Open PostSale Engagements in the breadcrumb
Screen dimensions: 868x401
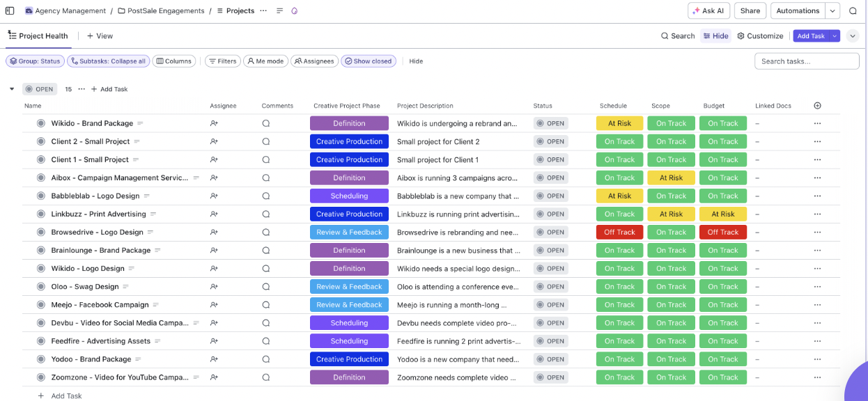(161, 10)
